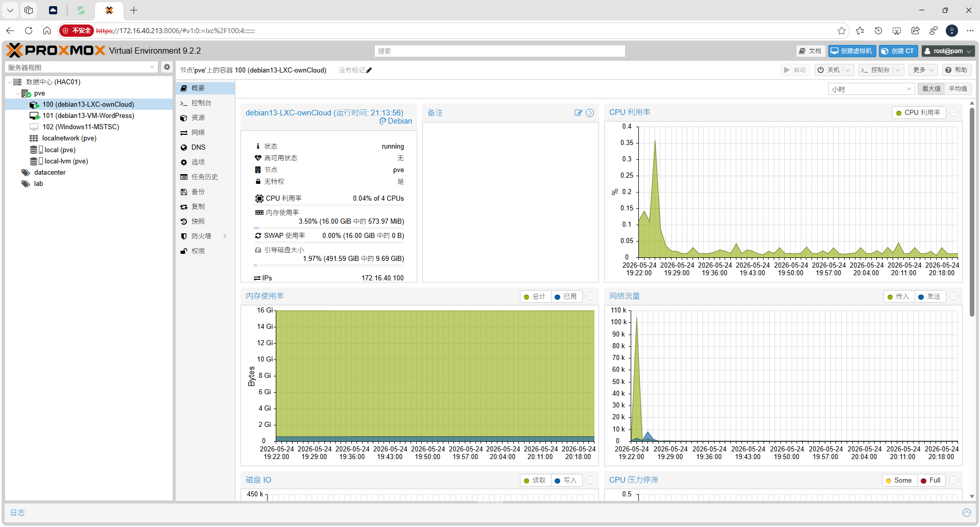
Task: Open the 小时 timeframe dropdown
Action: [871, 89]
